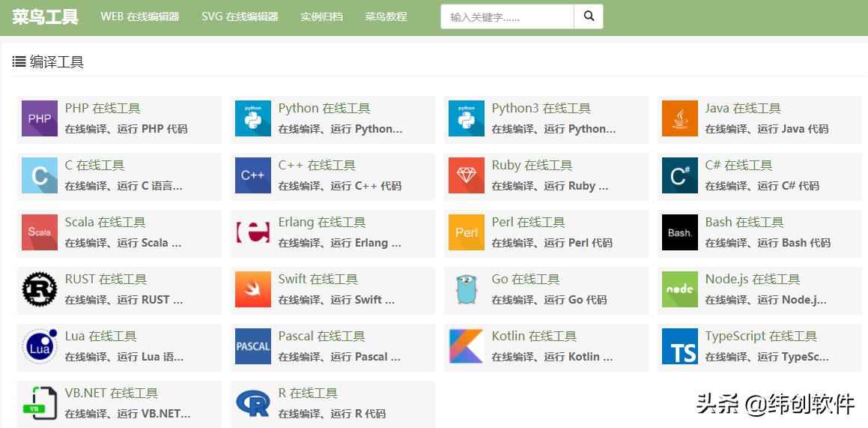Click the Swift bird icon

(x=253, y=289)
